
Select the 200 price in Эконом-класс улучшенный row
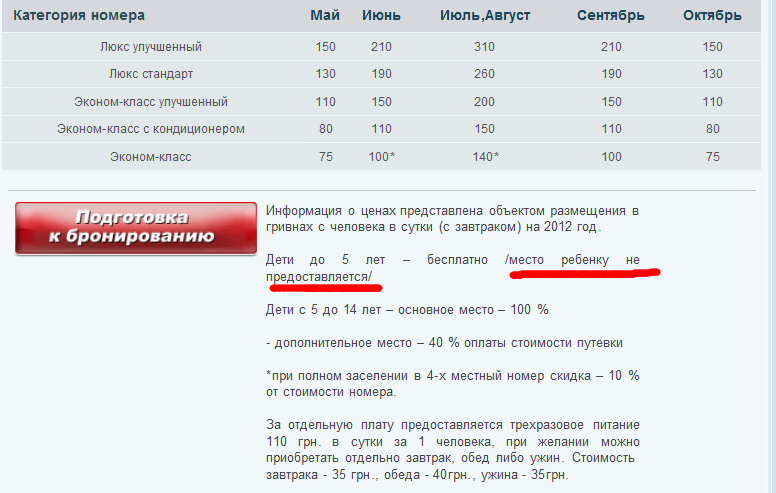(485, 102)
